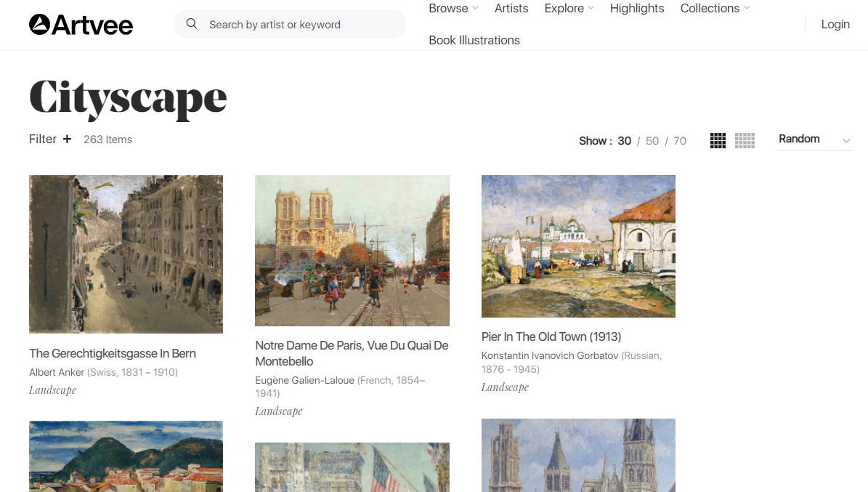Click the plus icon beside Filter
Image resolution: width=868 pixels, height=492 pixels.
67,139
